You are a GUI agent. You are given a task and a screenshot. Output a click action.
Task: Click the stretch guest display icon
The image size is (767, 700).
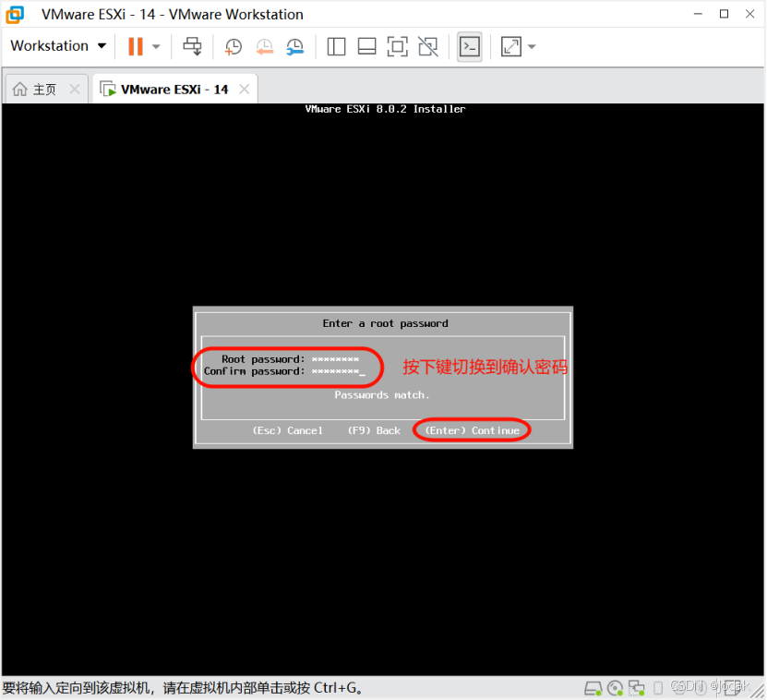pos(511,47)
